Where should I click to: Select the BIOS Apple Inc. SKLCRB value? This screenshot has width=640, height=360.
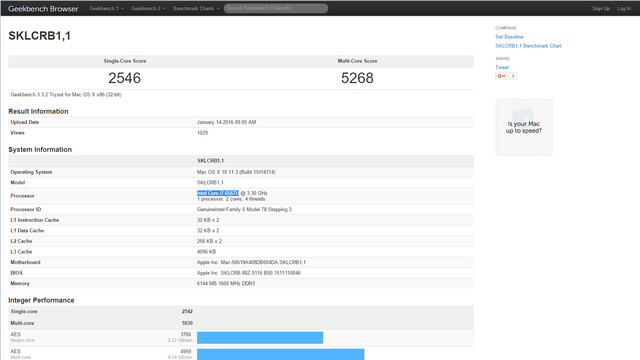(x=249, y=273)
